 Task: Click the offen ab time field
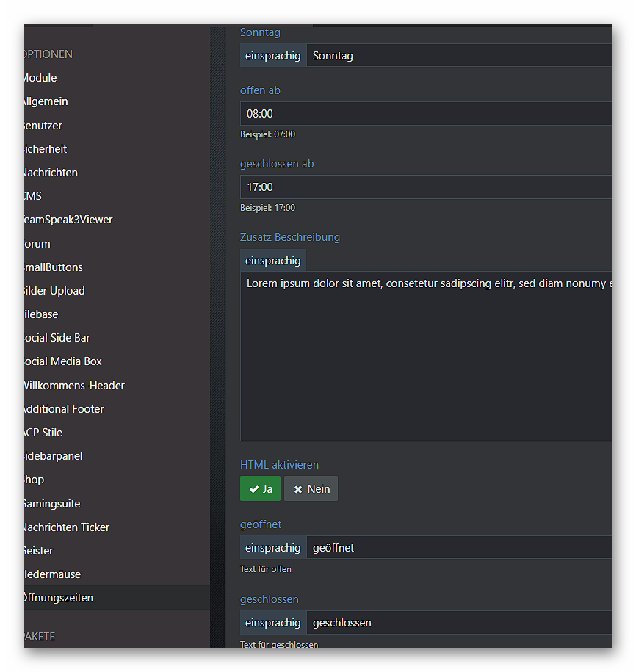tap(426, 114)
